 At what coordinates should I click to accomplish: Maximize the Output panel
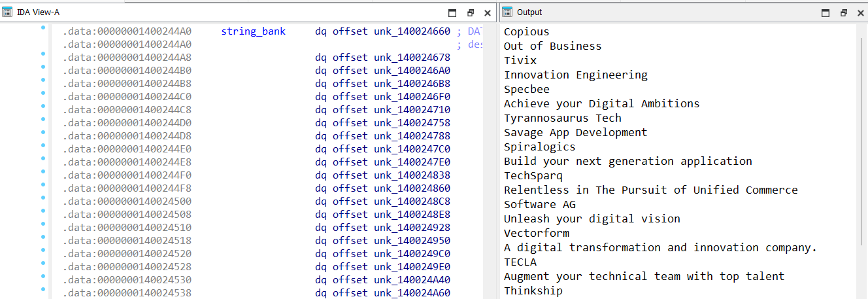point(826,13)
